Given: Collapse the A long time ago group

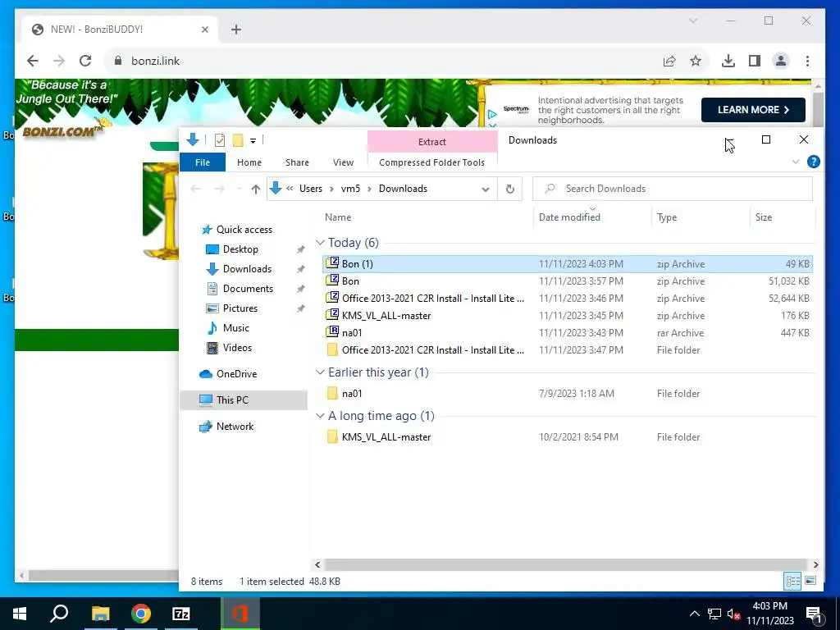Looking at the screenshot, I should point(320,416).
